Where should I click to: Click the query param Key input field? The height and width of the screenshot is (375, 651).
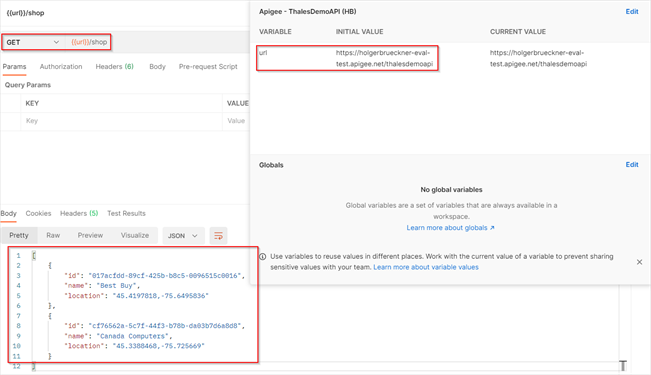(121, 121)
